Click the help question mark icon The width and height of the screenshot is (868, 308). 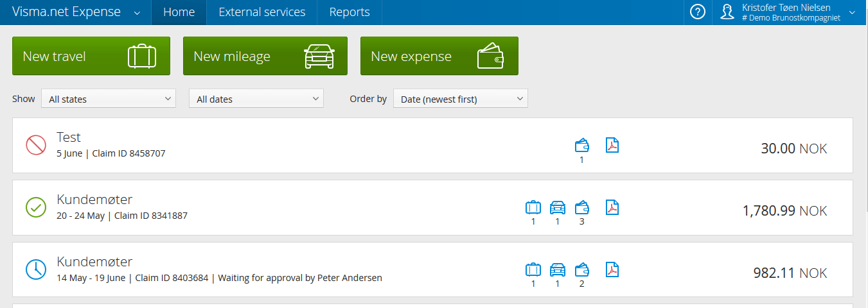tap(698, 12)
